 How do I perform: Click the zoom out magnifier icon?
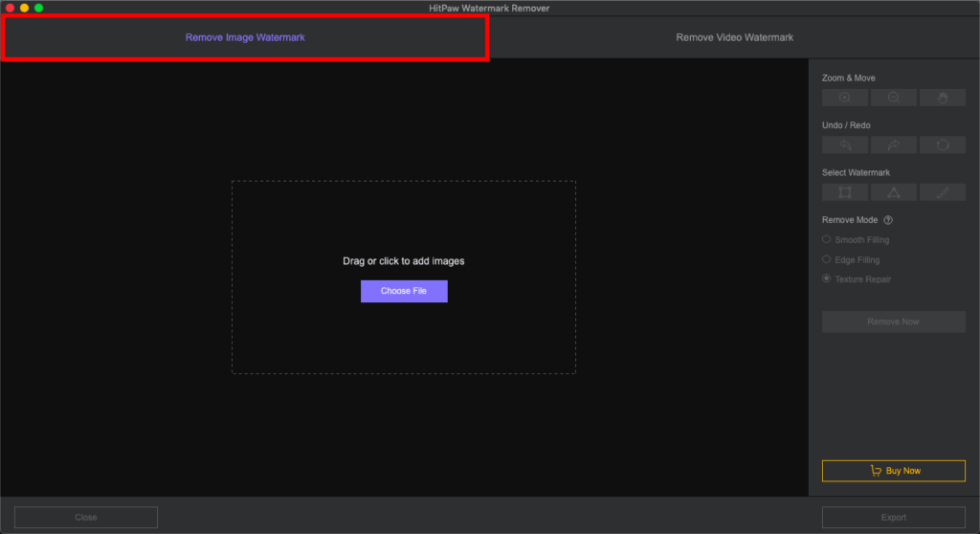tap(894, 98)
